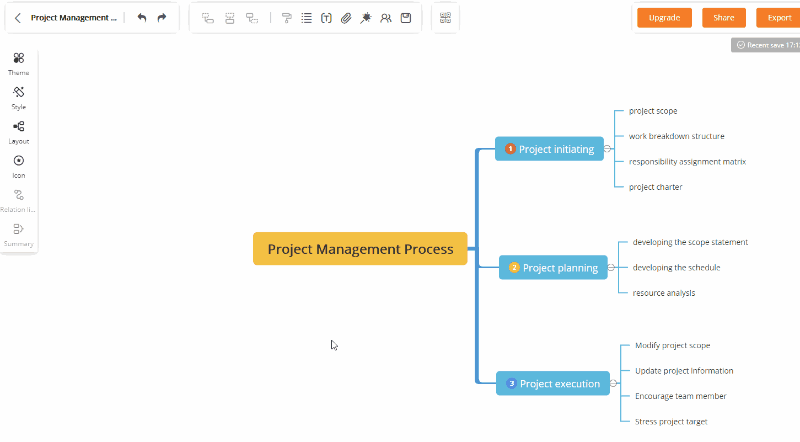Viewport: 800px width, 442px height.
Task: Open the collaborators people icon
Action: coord(386,18)
